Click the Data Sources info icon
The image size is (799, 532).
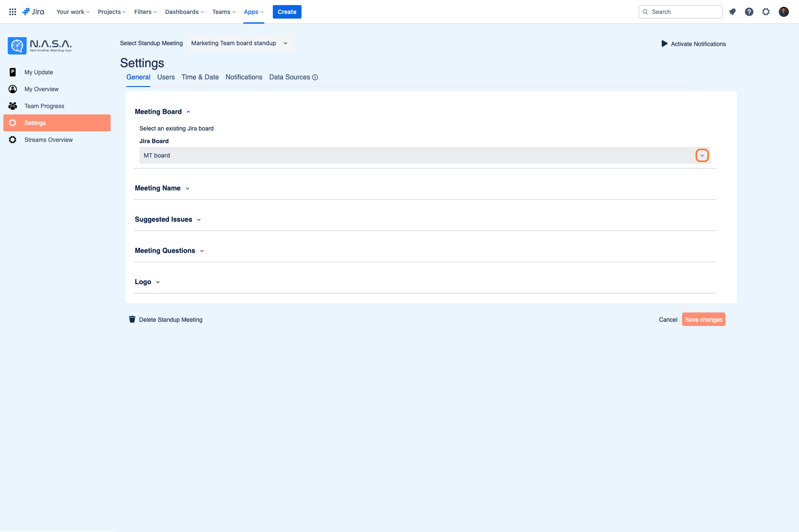pyautogui.click(x=315, y=77)
